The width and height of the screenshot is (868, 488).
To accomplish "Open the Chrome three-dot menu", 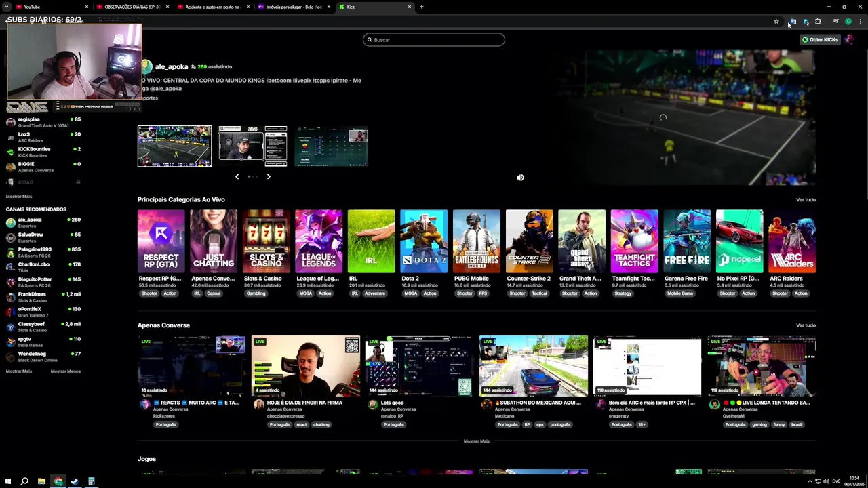I will click(x=860, y=22).
